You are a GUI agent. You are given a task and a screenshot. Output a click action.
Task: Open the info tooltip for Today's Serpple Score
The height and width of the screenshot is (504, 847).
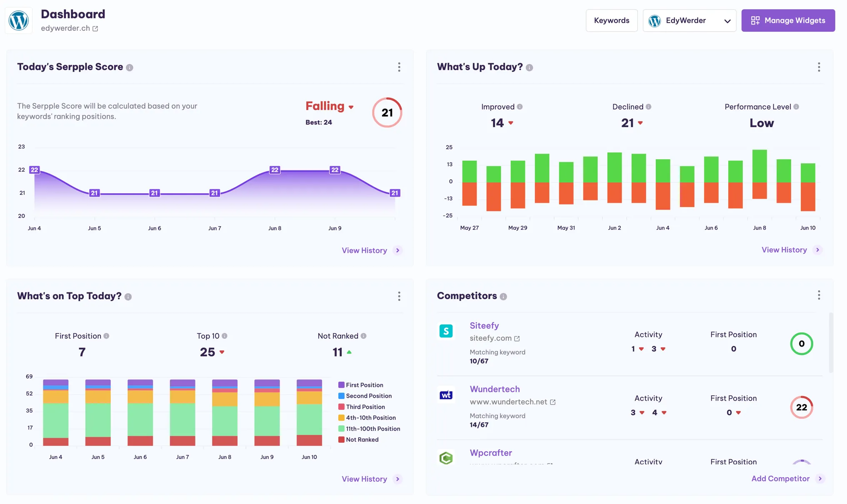point(130,67)
